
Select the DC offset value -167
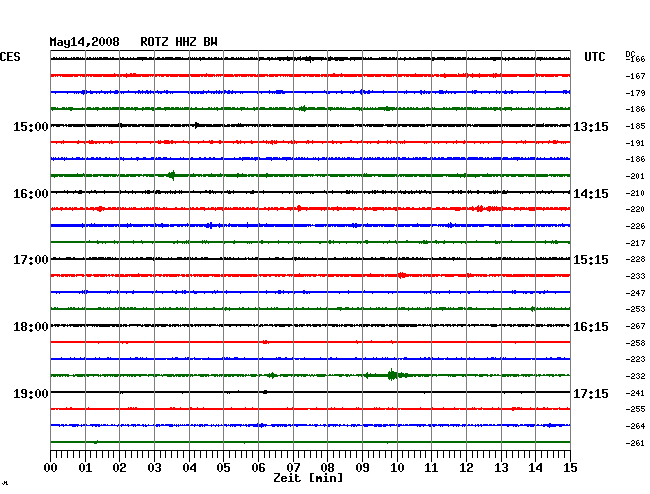pos(635,76)
